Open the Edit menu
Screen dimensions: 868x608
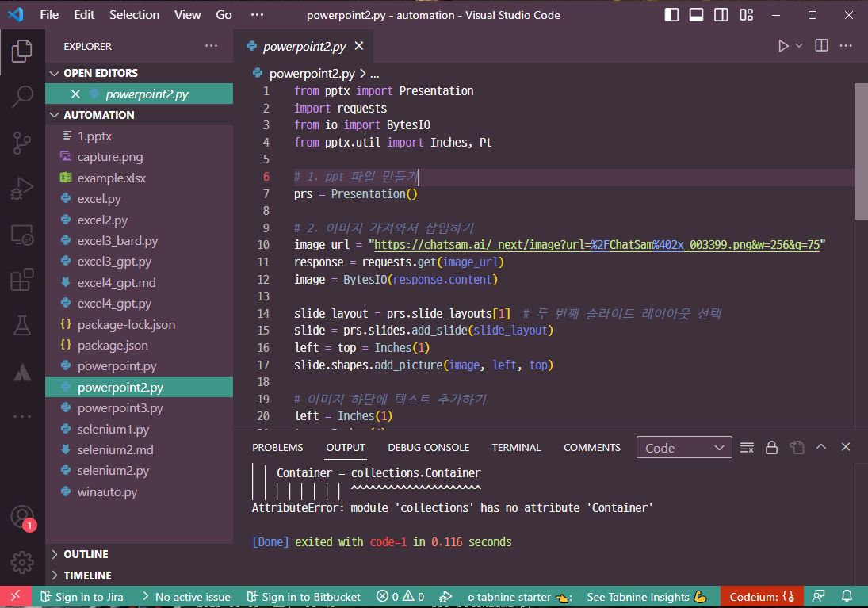point(84,15)
